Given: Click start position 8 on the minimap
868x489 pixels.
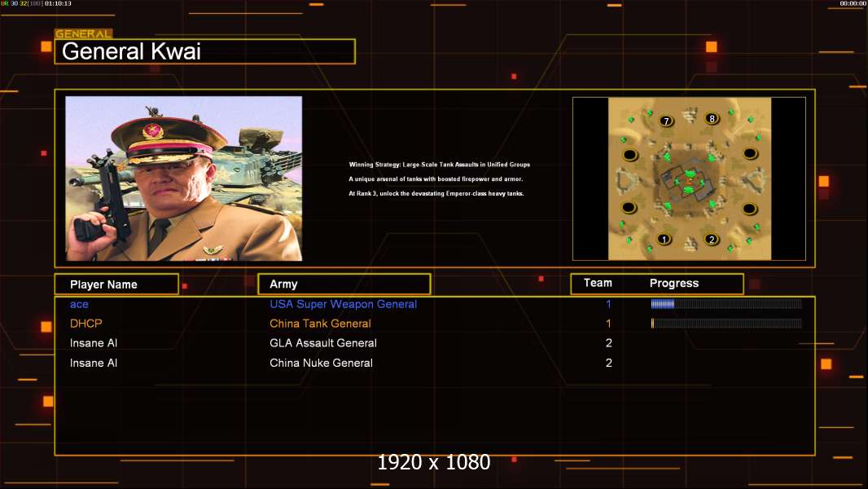Looking at the screenshot, I should pyautogui.click(x=712, y=118).
